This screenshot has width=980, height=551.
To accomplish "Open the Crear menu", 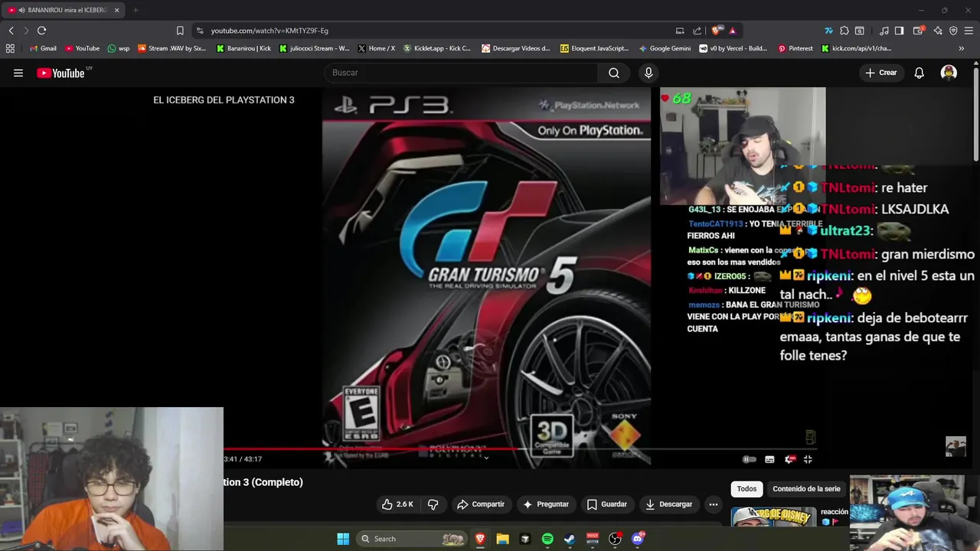I will tap(881, 73).
